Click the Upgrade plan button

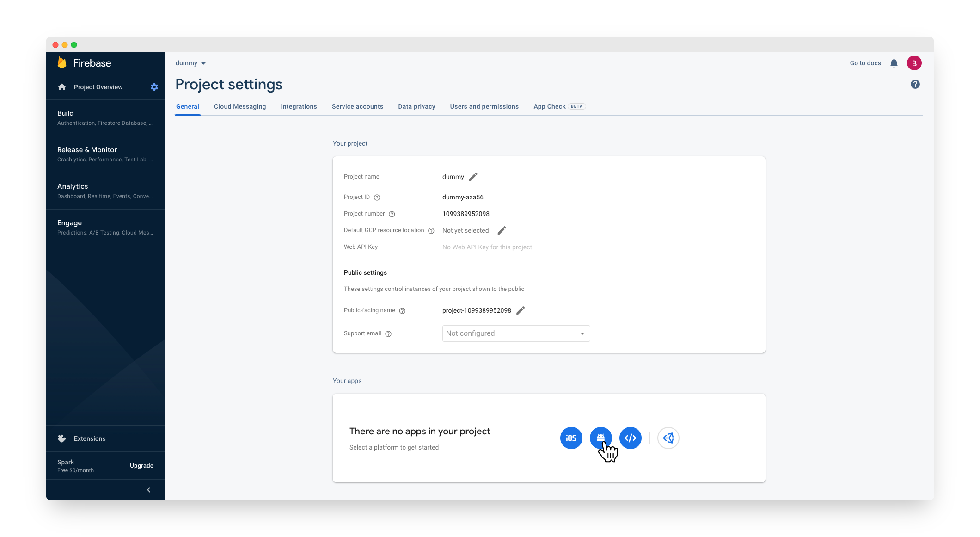(141, 466)
